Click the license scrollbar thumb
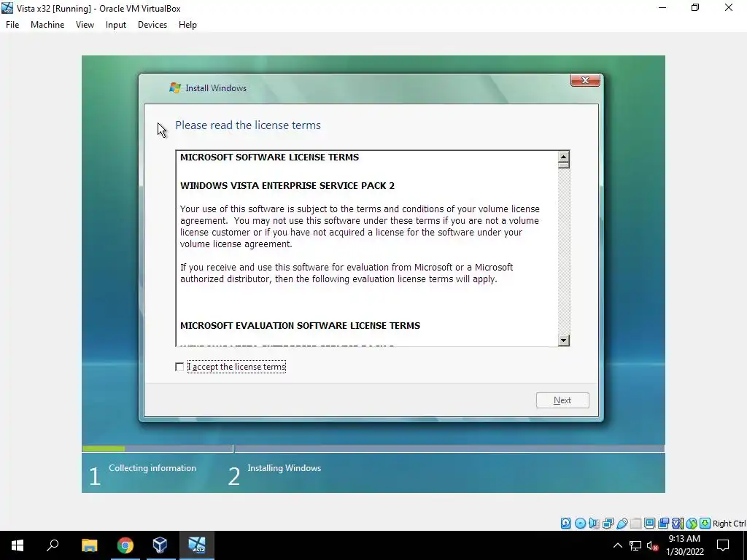Image resolution: width=747 pixels, height=560 pixels. coord(564,165)
